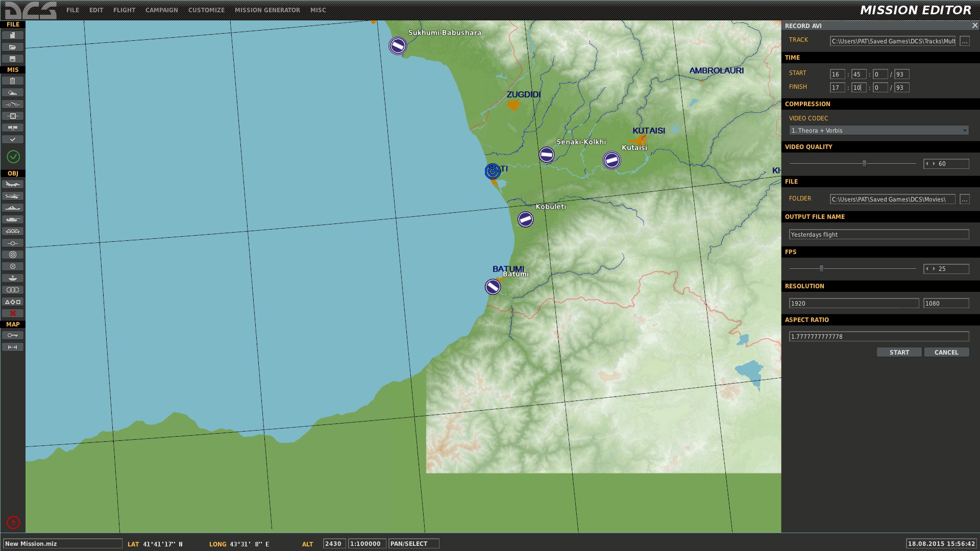Select the map distance ruler tool
This screenshot has width=980, height=551.
13,347
